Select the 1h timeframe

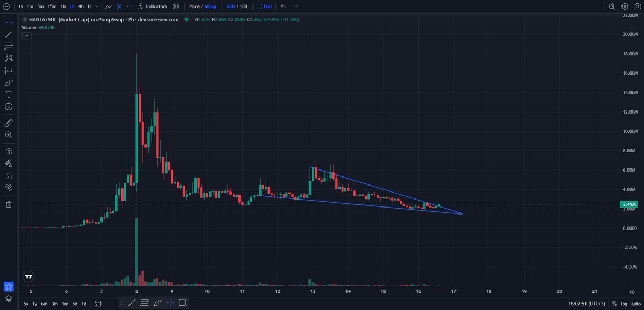(x=63, y=6)
